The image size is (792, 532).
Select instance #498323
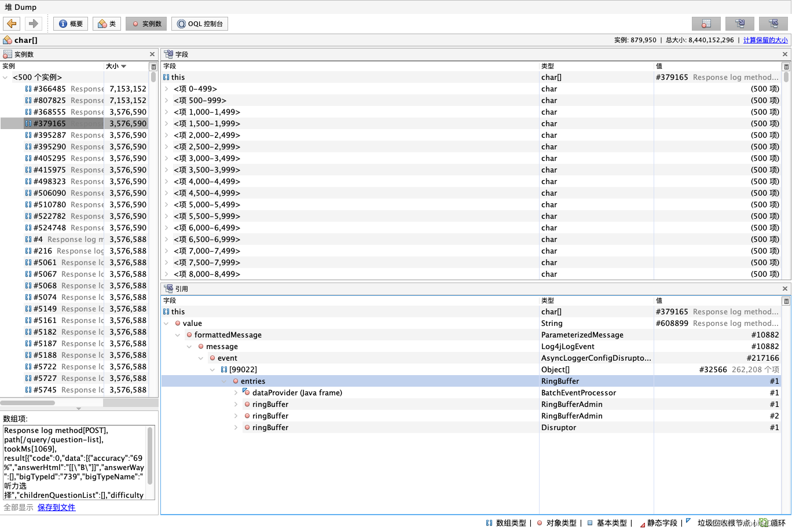[74, 182]
